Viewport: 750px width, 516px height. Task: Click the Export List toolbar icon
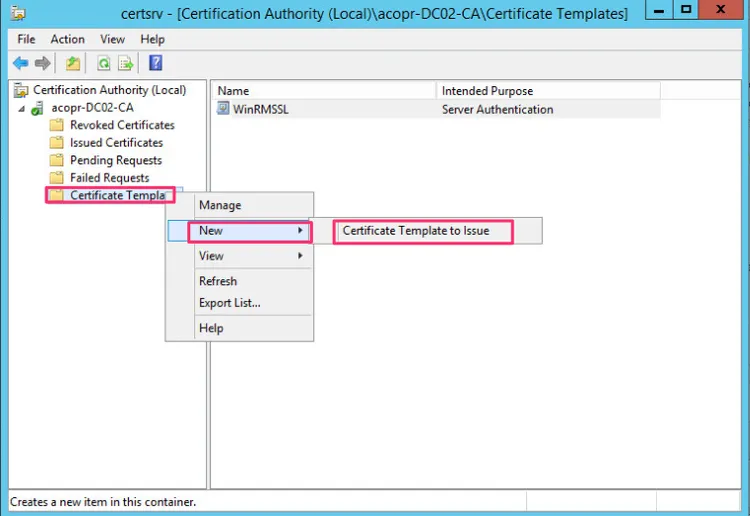(126, 64)
